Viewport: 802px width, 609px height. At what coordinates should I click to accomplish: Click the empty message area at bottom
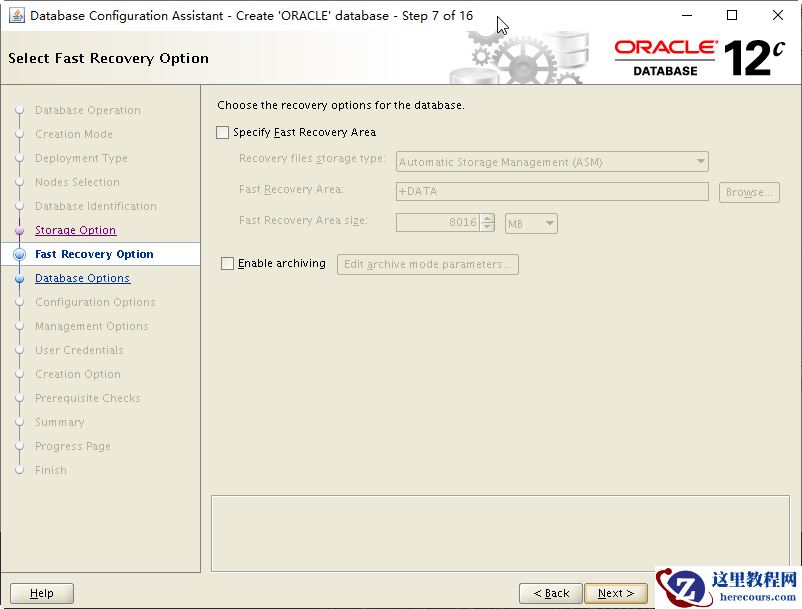[x=500, y=533]
